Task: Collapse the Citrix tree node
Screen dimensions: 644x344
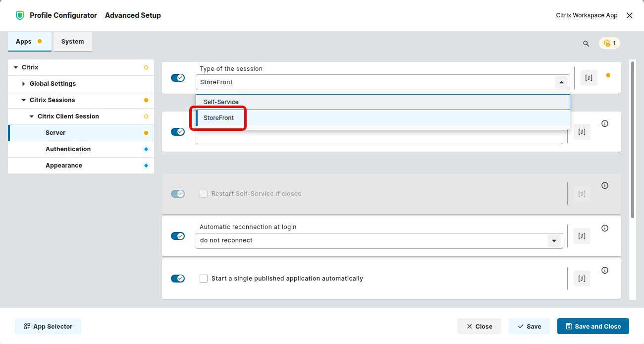Action: click(x=15, y=67)
